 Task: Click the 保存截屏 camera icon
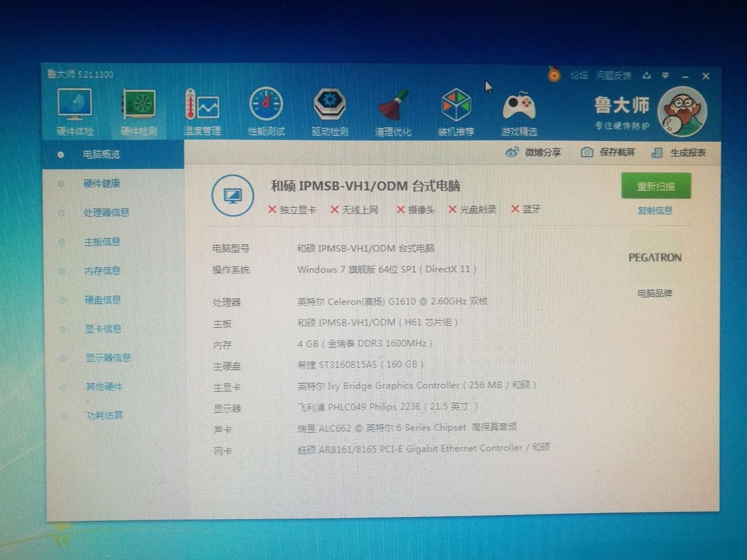point(586,152)
